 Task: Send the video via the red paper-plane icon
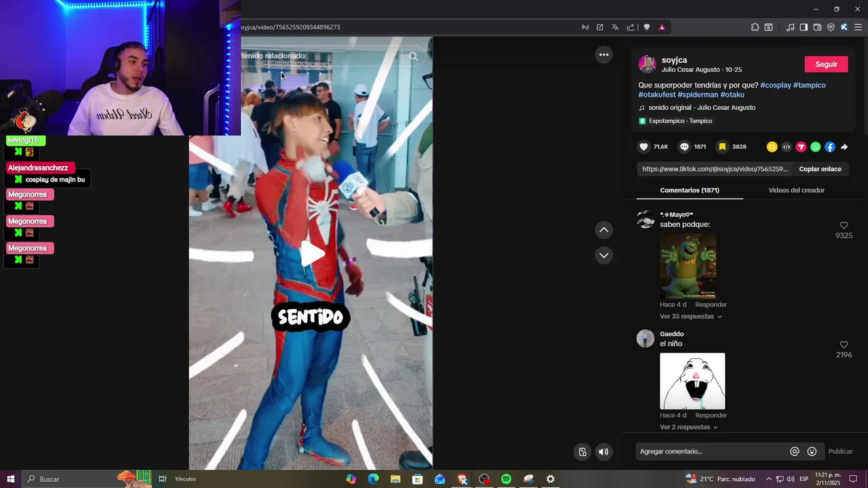(801, 146)
